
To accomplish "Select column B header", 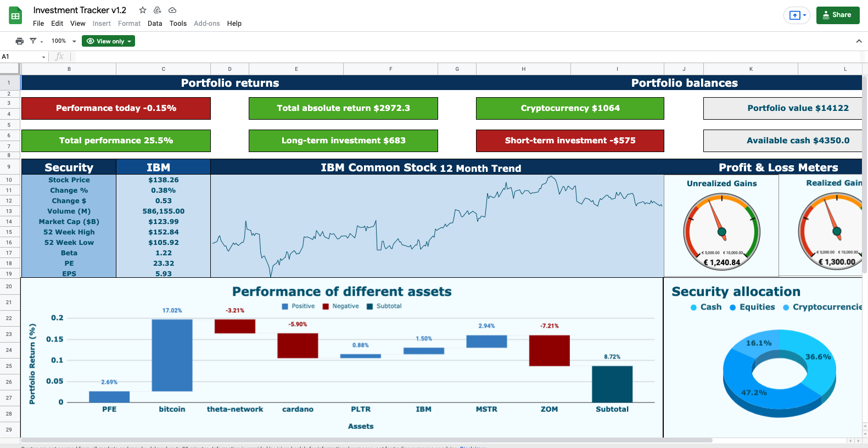I will pos(69,69).
